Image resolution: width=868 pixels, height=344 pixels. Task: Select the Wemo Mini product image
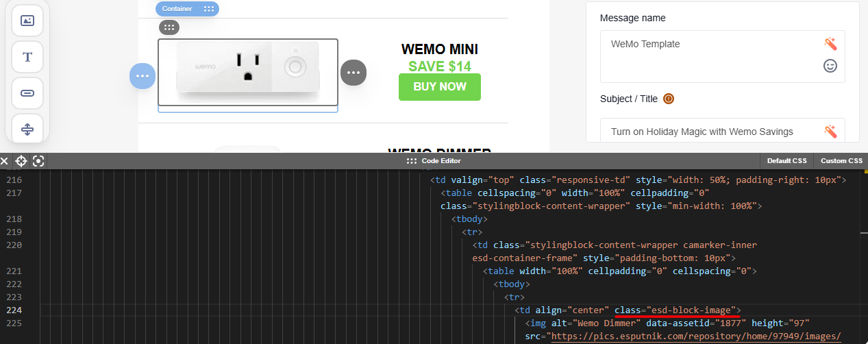click(247, 72)
